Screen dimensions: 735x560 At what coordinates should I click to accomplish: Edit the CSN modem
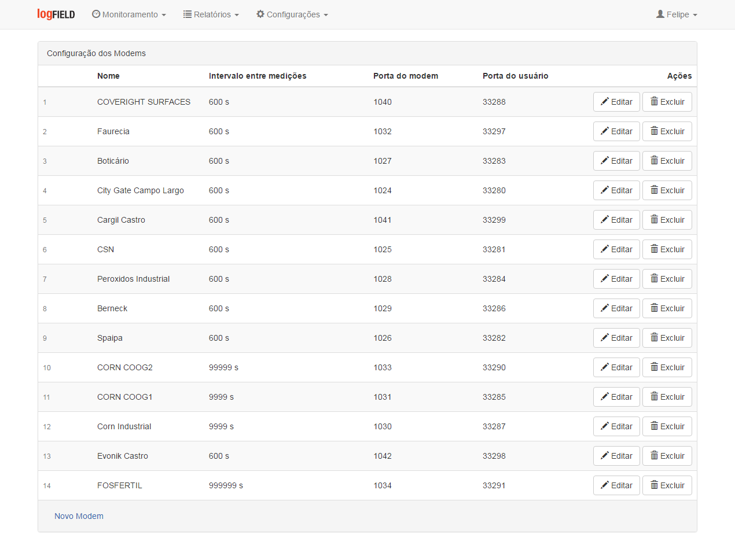616,249
